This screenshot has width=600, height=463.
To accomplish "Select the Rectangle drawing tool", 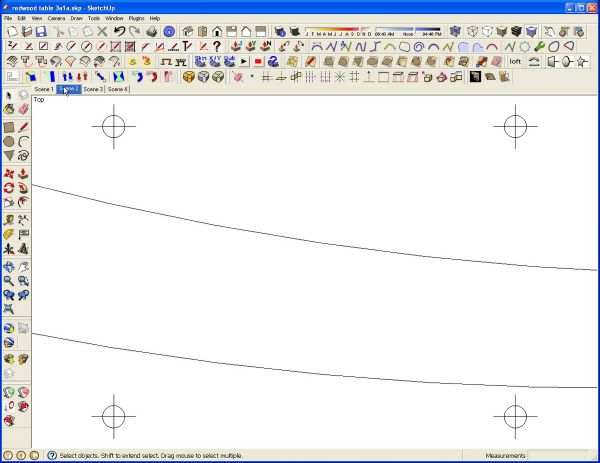I will 9,127.
